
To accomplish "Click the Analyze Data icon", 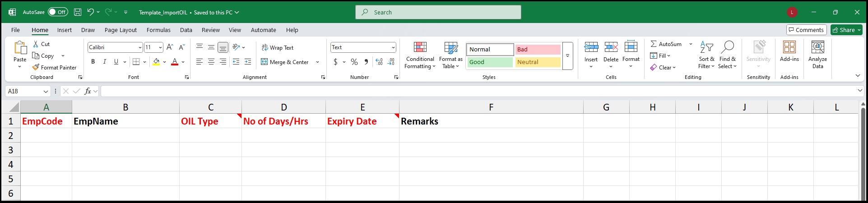I will tap(817, 47).
